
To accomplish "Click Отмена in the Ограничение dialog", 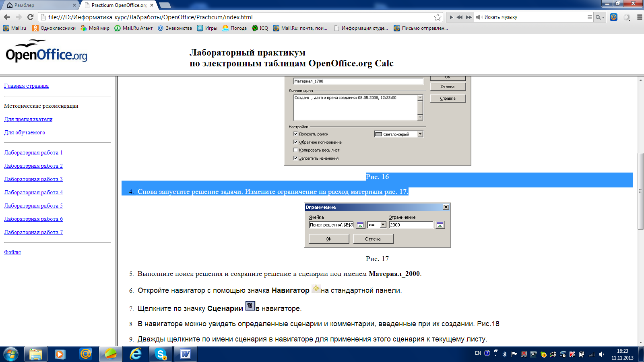I will coord(373,239).
